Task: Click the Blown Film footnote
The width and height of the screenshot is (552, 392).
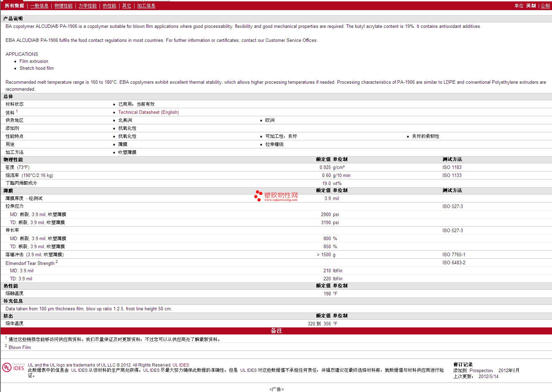Action: coord(20,348)
